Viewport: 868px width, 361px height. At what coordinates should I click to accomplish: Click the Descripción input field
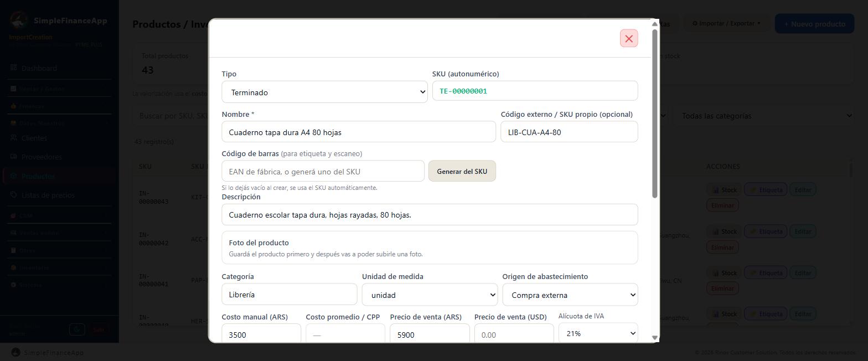[430, 214]
